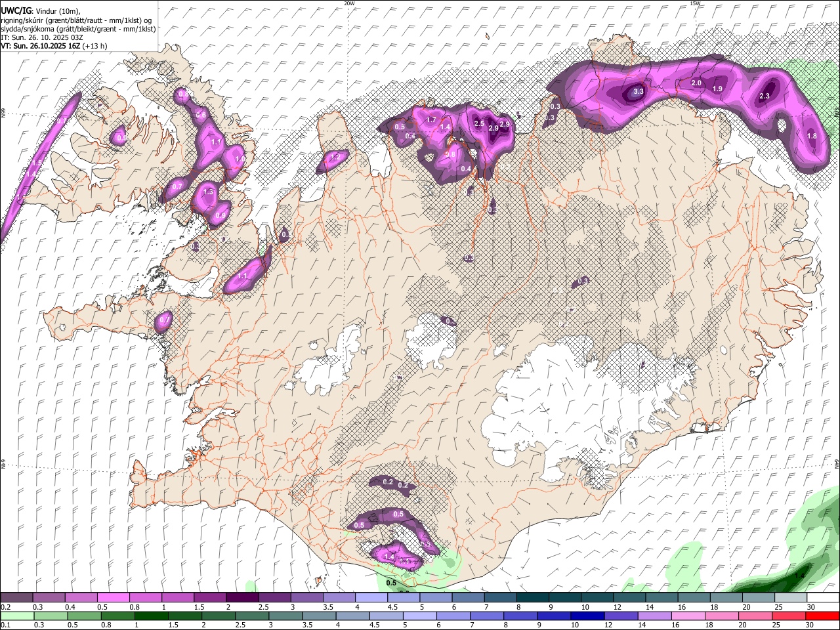Image resolution: width=840 pixels, height=630 pixels.
Task: Click the 0.1 label of the rain legend
Action: pos(5,625)
